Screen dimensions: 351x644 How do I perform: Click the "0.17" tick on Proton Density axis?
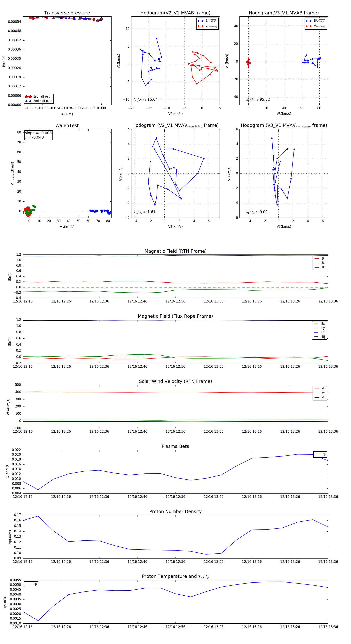coord(18,515)
